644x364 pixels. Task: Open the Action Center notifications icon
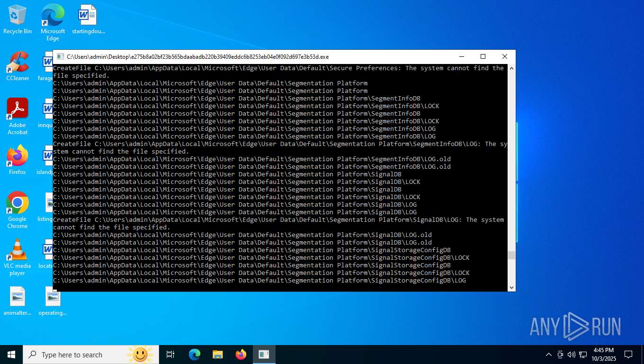[x=628, y=355]
